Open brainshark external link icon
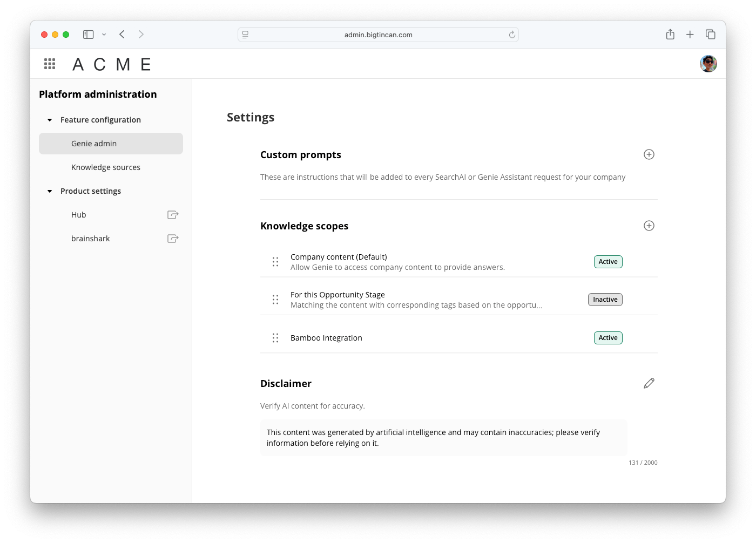The height and width of the screenshot is (543, 756). [173, 239]
